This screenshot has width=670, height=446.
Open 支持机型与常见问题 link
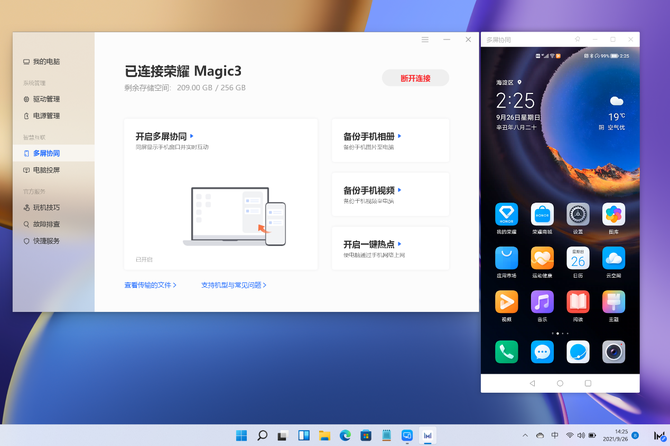pos(233,285)
